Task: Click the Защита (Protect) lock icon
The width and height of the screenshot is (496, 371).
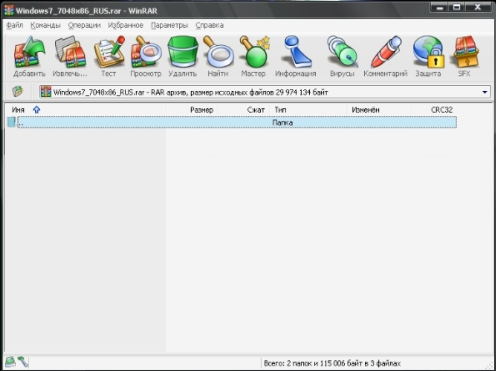Action: coord(428,56)
